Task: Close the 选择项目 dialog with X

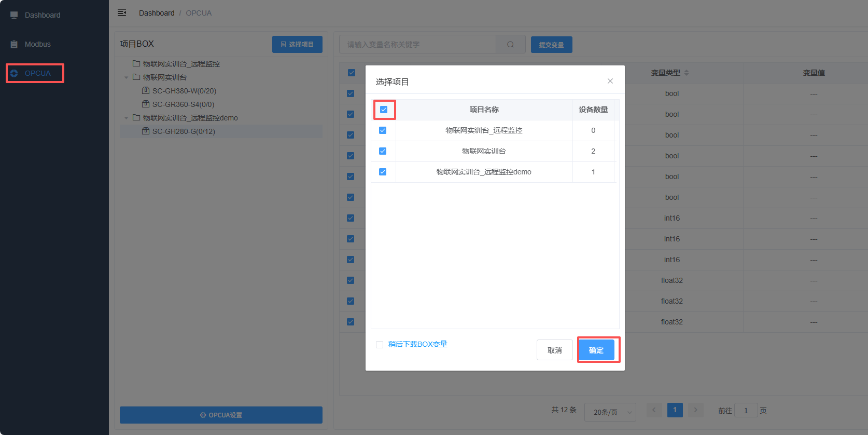Action: click(610, 81)
